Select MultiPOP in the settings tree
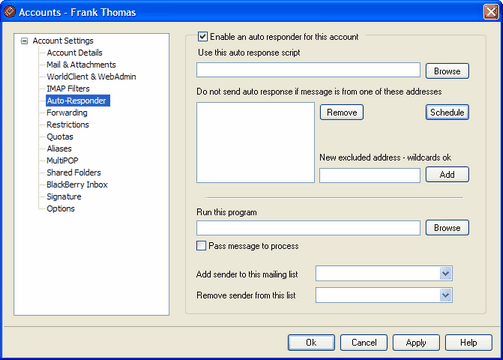The height and width of the screenshot is (360, 503). (62, 161)
